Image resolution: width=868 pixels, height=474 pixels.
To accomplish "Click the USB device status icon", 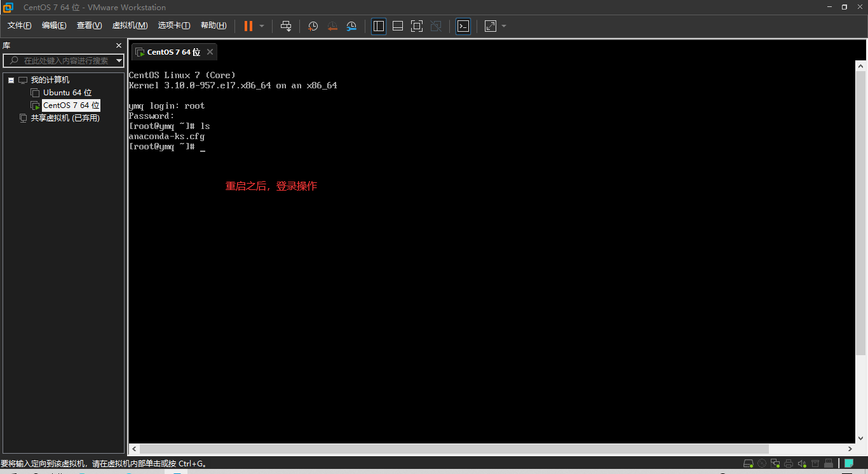I will tap(829, 463).
